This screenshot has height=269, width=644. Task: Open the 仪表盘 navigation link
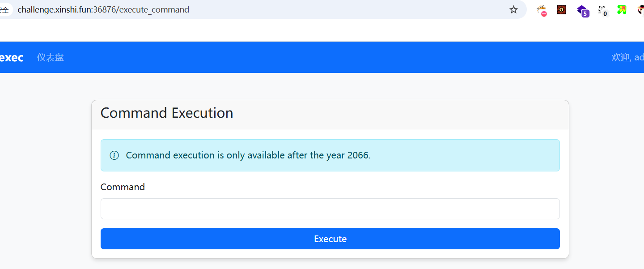50,57
